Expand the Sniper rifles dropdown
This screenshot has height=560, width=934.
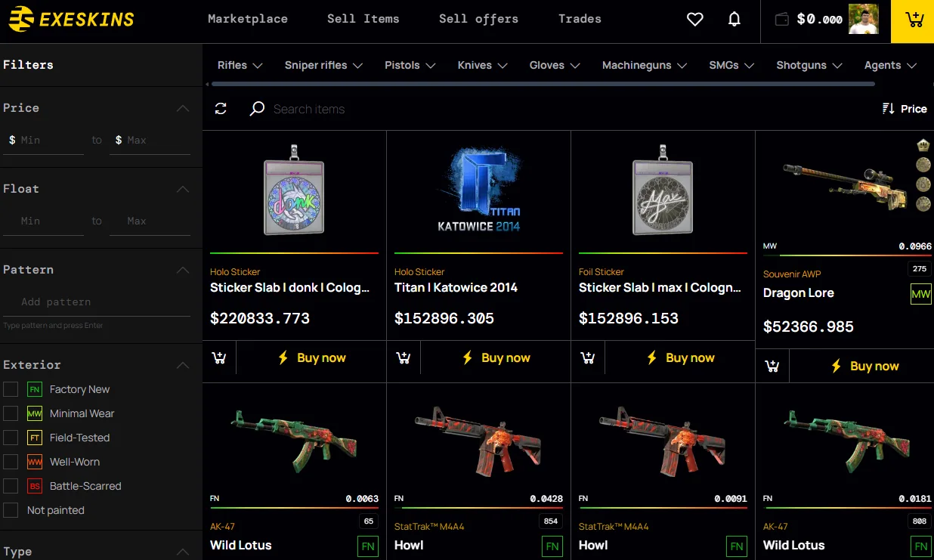click(x=323, y=65)
